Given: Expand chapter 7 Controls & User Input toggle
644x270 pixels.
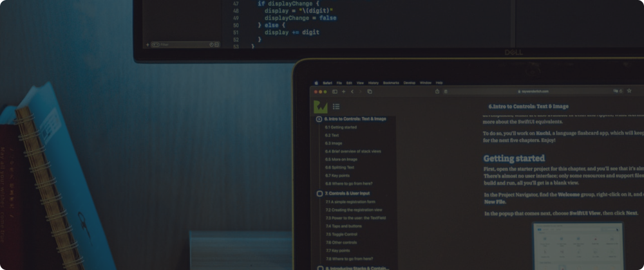Looking at the screenshot, I should pyautogui.click(x=319, y=194).
